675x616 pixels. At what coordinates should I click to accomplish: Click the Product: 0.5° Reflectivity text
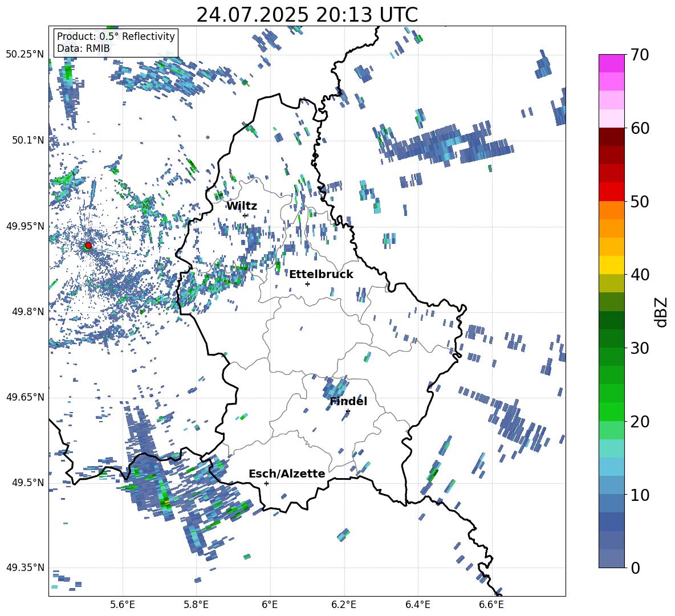coord(116,36)
